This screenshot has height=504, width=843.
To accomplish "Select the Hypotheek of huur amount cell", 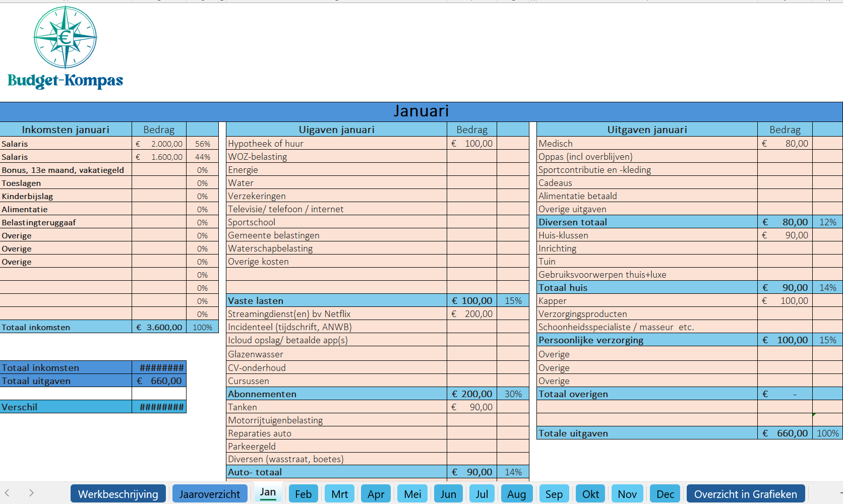I will (x=472, y=144).
